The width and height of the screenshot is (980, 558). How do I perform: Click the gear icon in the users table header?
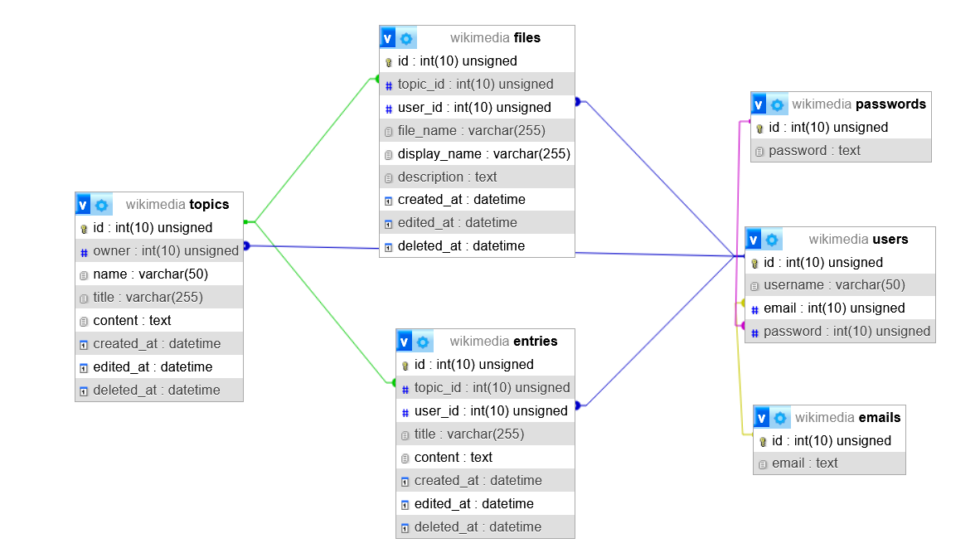[x=772, y=240]
